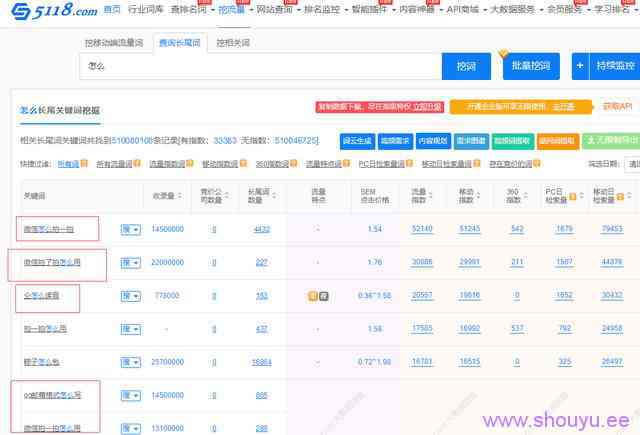Click the plus icon beside 持续监控
The height and width of the screenshot is (435, 640).
point(580,66)
